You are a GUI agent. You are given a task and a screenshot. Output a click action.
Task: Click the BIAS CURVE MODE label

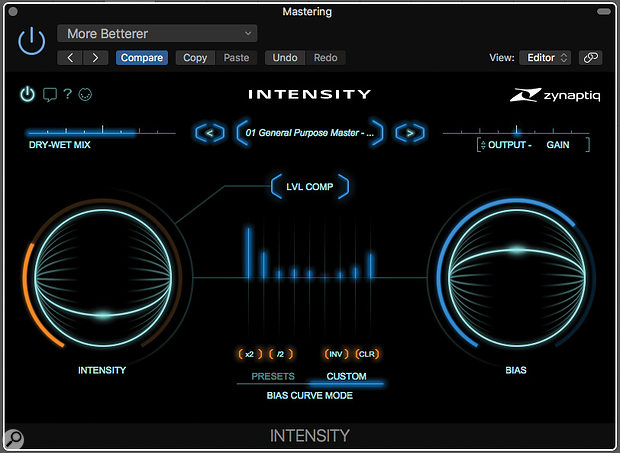click(310, 396)
